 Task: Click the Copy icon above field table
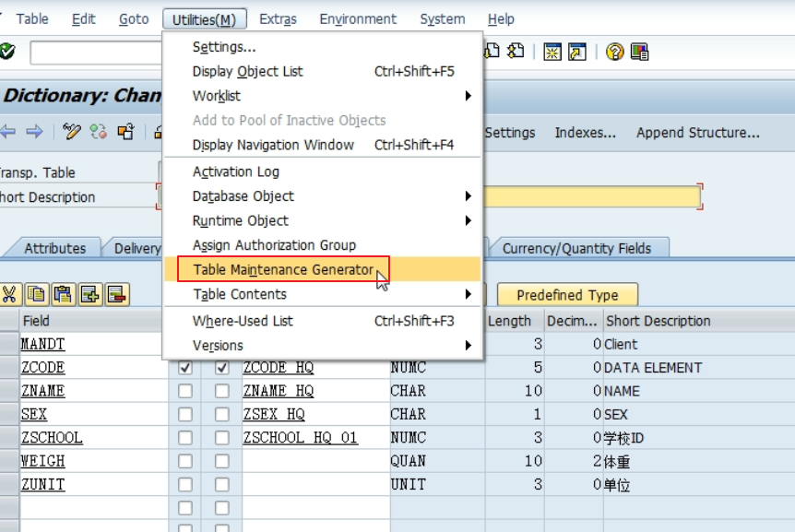[x=37, y=294]
